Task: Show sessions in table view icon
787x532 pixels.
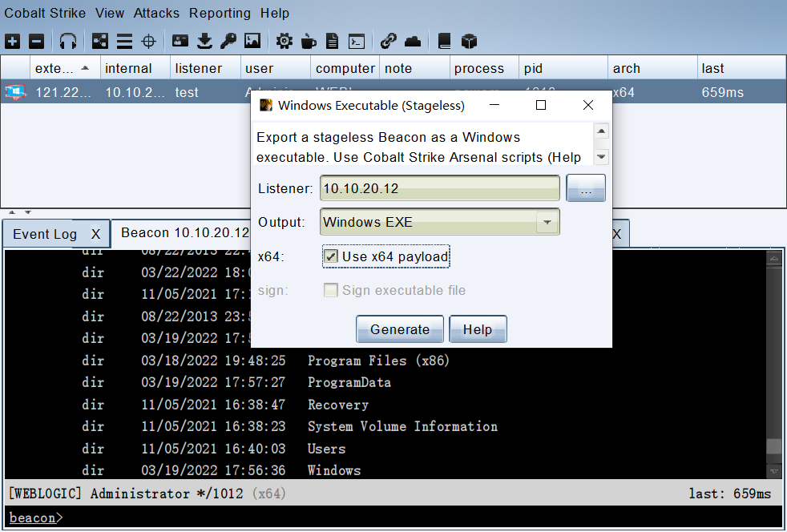Action: pyautogui.click(x=124, y=41)
